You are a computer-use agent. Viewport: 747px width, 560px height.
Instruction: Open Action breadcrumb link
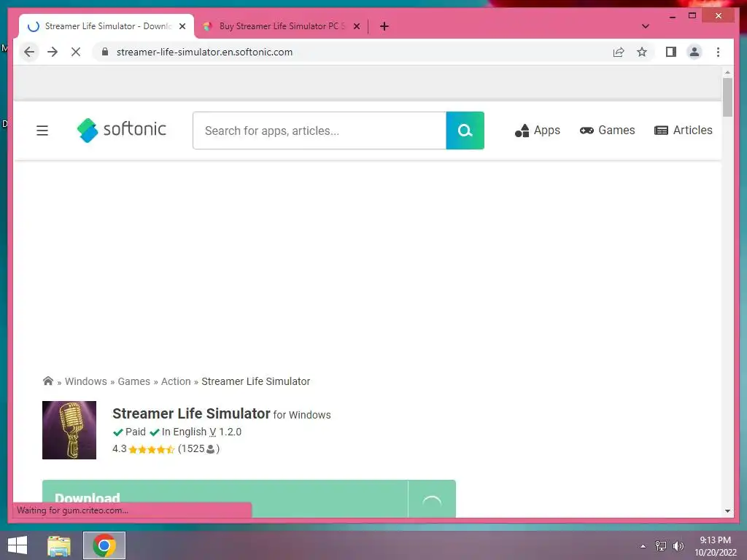pyautogui.click(x=176, y=381)
